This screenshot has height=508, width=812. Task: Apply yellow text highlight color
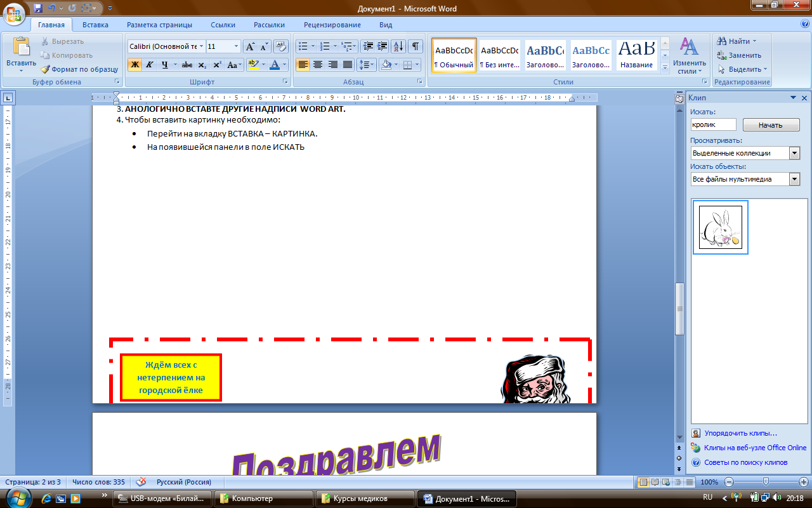pyautogui.click(x=253, y=65)
